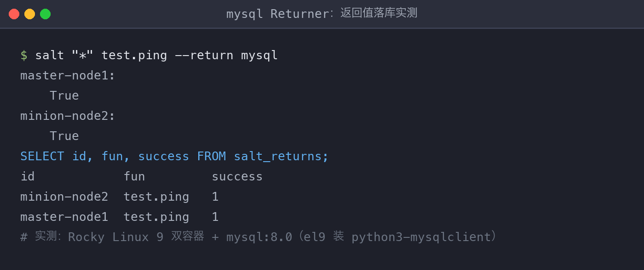Click test.ping in the minion-node2 row
The height and width of the screenshot is (270, 644).
[x=156, y=197]
